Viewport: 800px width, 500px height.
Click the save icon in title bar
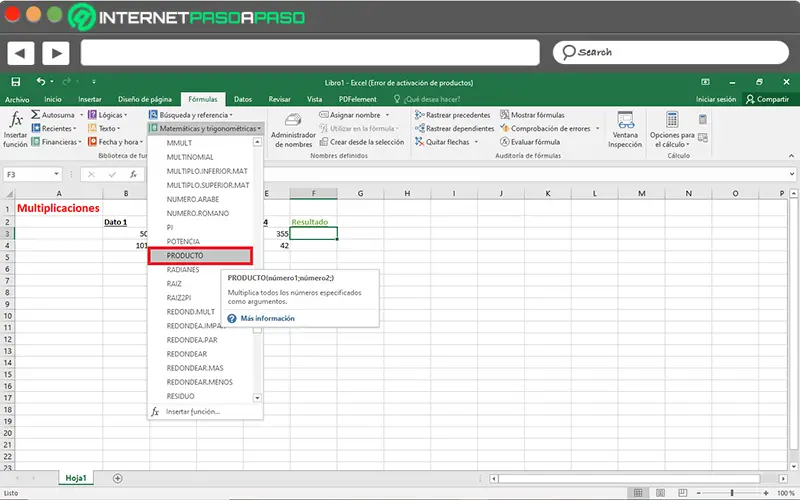point(15,82)
